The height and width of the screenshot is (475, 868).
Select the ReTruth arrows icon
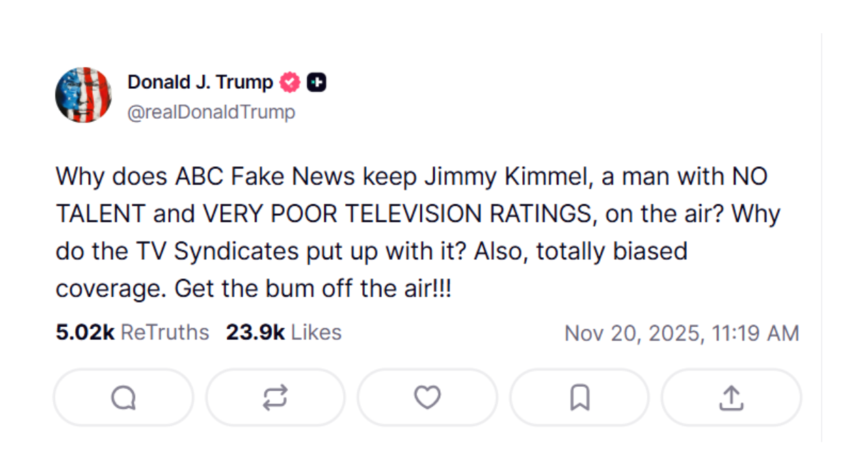275,398
